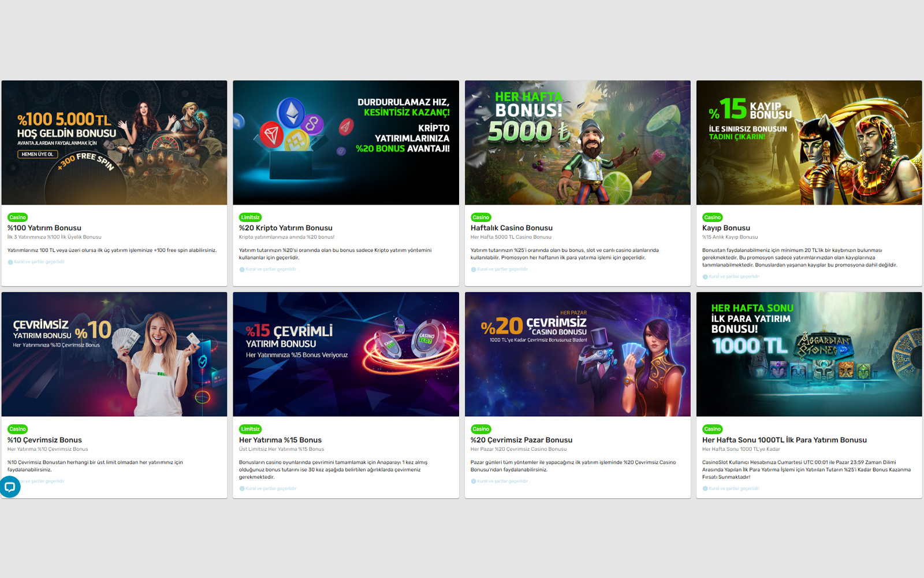
Task: Click info icon under Her Yatırıma %15 Bonus
Action: pos(242,488)
